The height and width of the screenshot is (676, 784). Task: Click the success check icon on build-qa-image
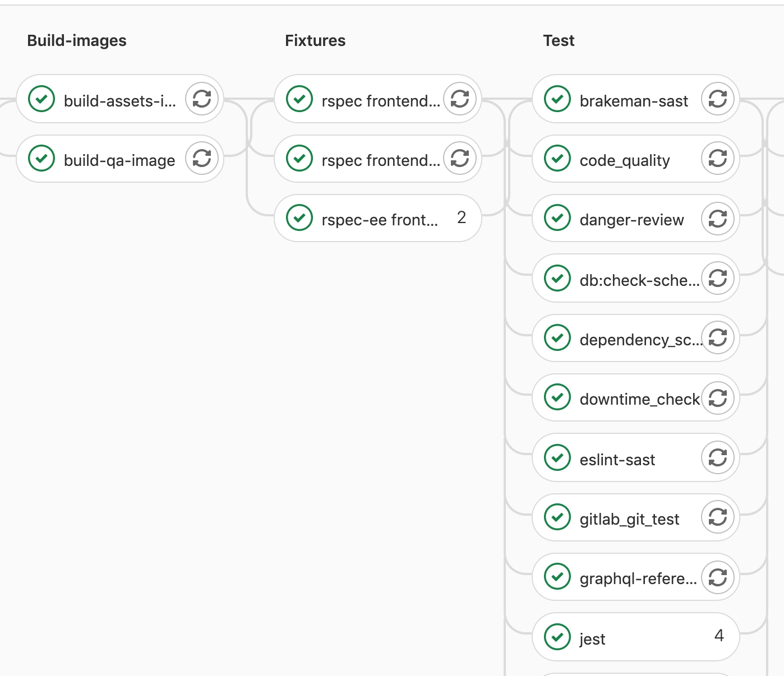coord(41,158)
